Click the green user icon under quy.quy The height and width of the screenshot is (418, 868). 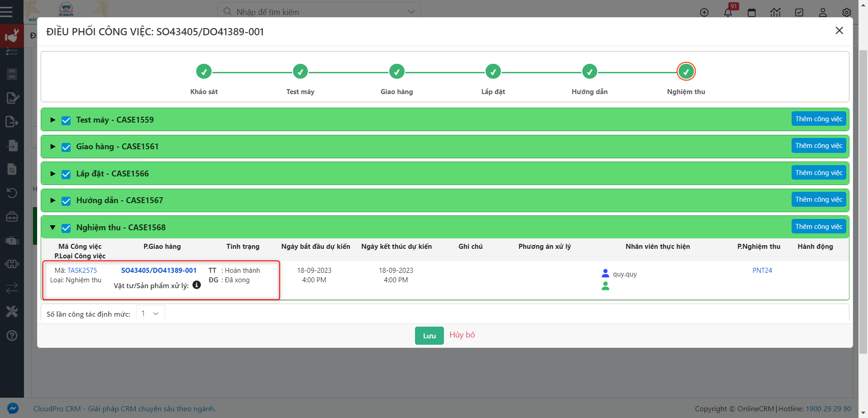tap(605, 286)
